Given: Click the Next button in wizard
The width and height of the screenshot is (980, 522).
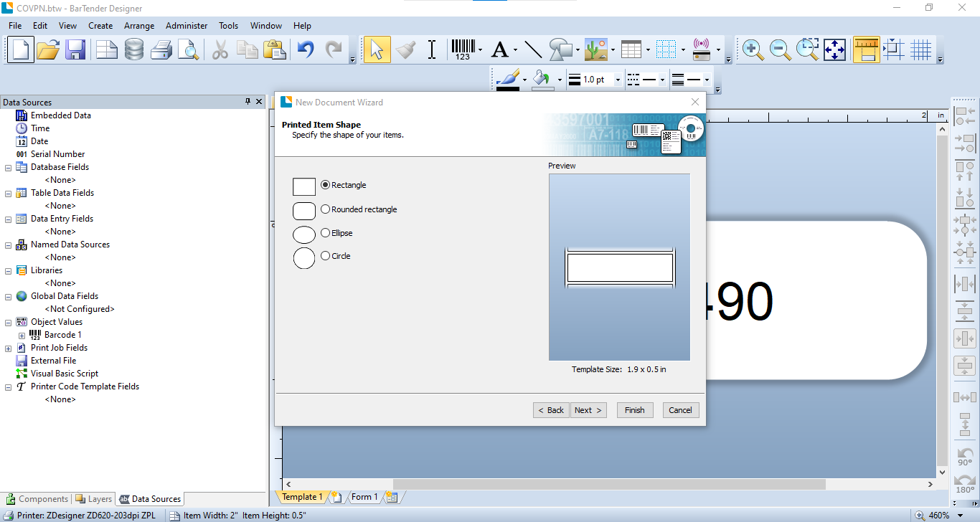Looking at the screenshot, I should pos(589,410).
